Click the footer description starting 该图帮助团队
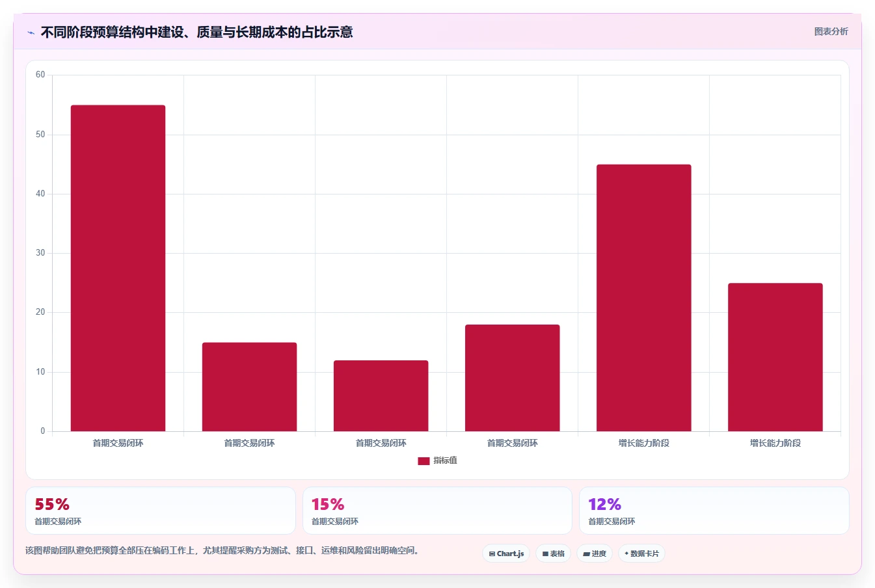Screen dimensions: 875x588 coord(224,550)
